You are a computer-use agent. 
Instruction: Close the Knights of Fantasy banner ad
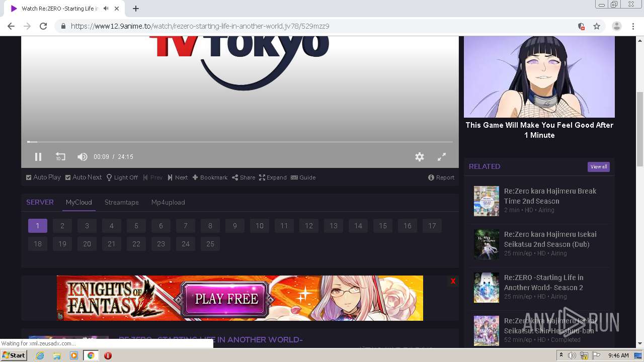453,281
